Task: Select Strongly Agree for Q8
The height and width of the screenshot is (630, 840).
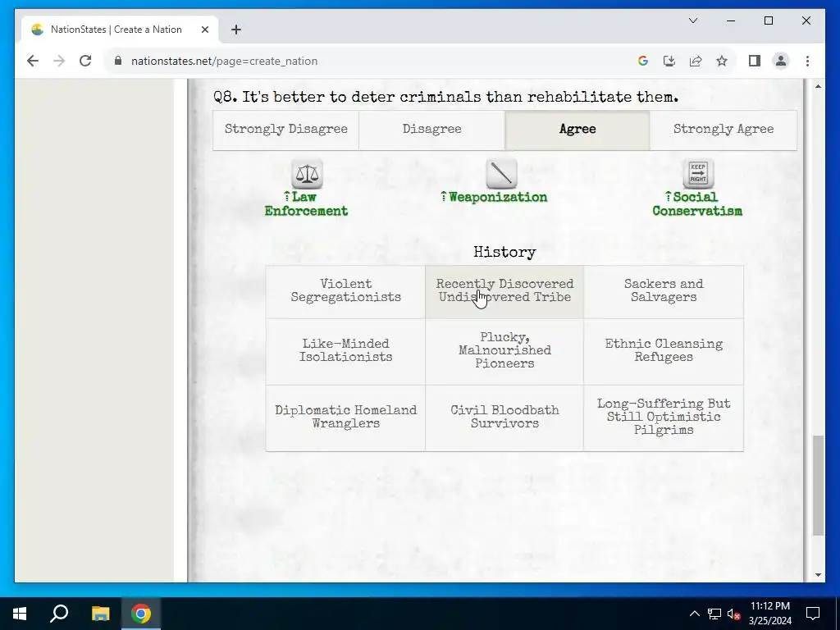Action: [x=724, y=130]
